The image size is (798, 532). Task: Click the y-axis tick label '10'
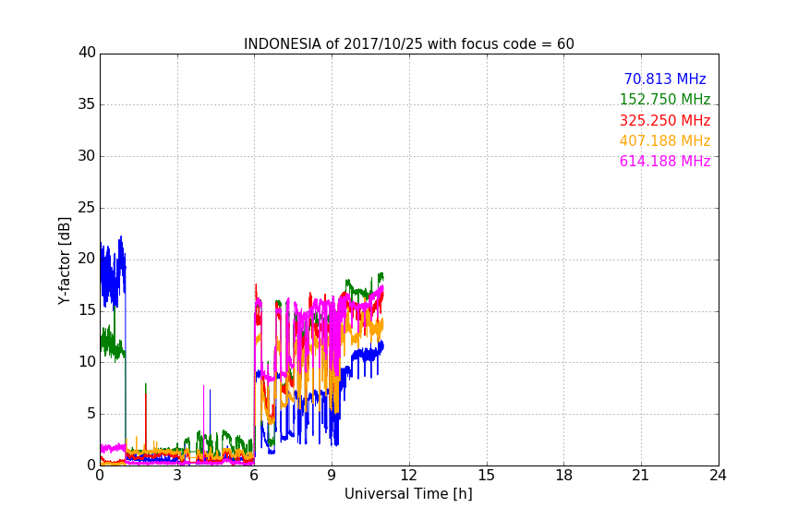[x=87, y=362]
